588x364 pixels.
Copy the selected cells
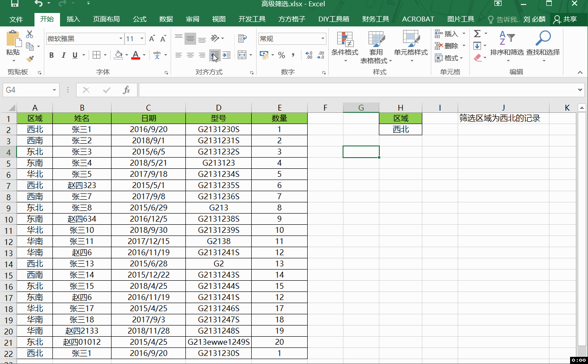point(30,46)
